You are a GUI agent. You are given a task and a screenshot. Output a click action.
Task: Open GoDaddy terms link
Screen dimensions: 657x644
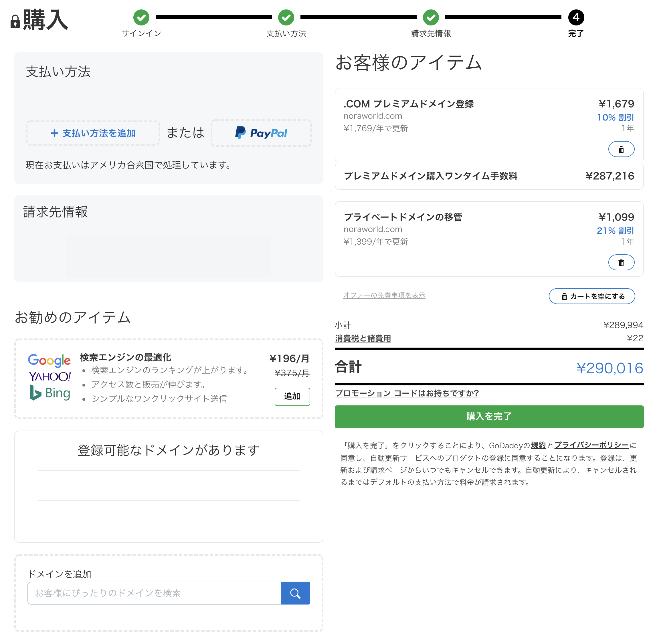coord(538,445)
